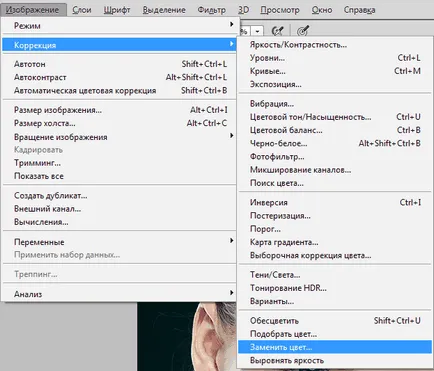This screenshot has height=371, width=434.
Task: Apply Обесцветить command
Action: click(x=335, y=321)
